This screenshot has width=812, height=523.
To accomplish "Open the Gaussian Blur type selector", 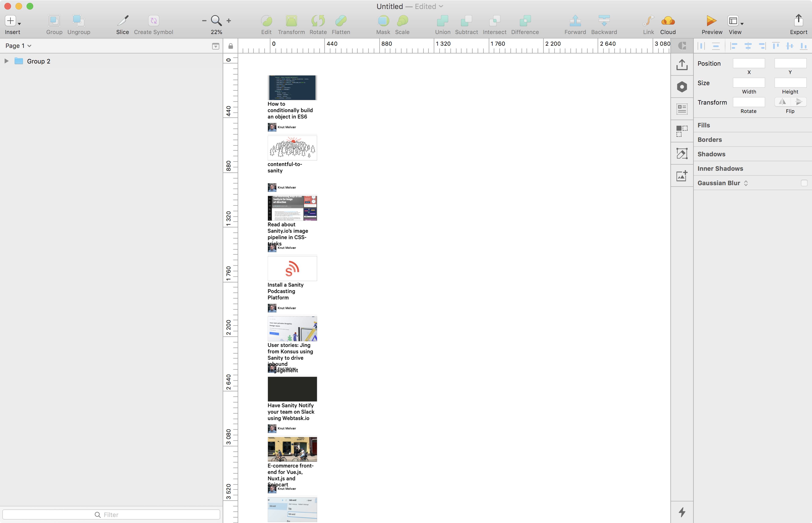I will pyautogui.click(x=746, y=183).
